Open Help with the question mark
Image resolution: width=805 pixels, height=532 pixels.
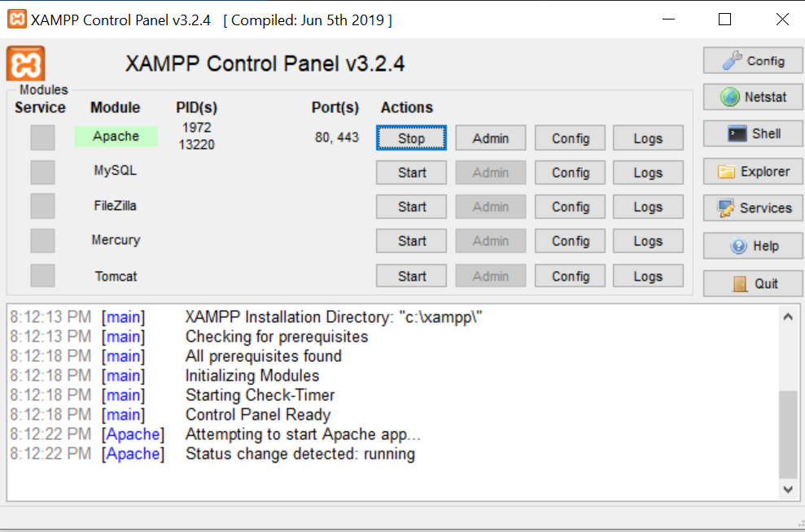(x=753, y=246)
